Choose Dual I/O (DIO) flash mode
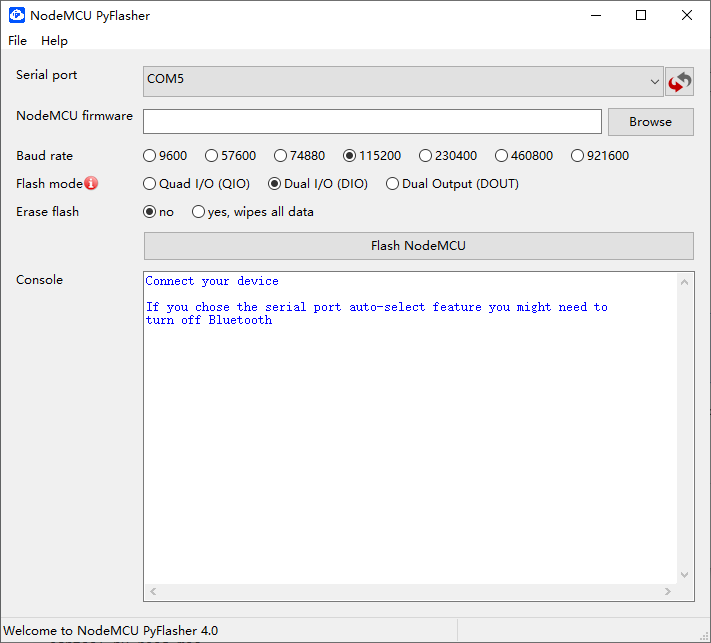This screenshot has height=643, width=711. tap(318, 184)
